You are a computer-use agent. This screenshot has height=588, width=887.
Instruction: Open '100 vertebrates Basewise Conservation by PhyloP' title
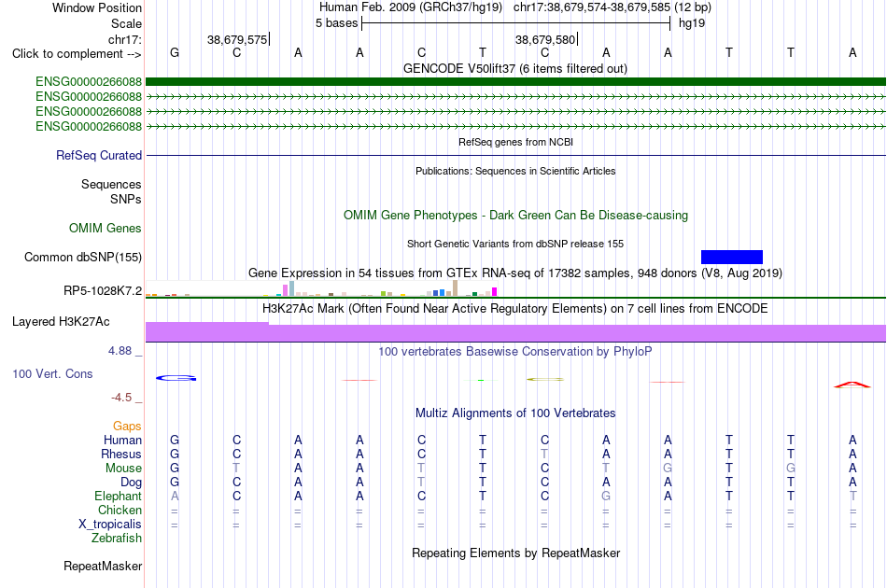[x=515, y=351]
